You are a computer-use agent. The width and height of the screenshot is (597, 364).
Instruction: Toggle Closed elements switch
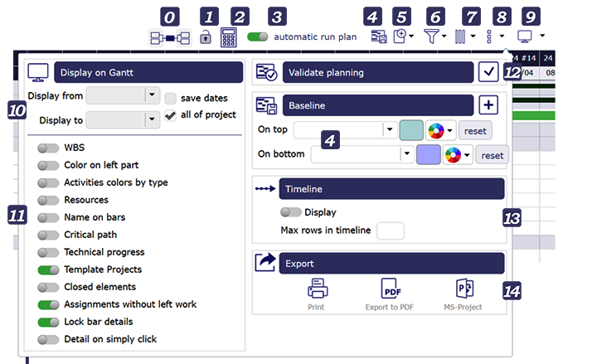[48, 288]
